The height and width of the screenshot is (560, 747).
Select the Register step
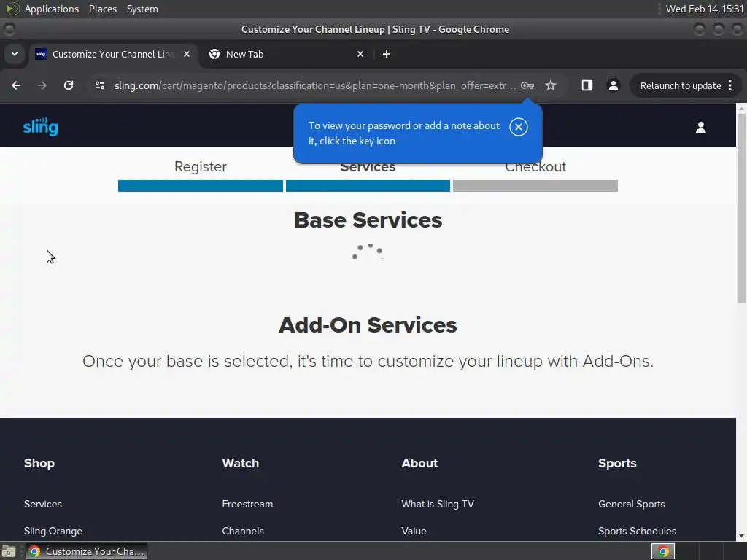point(200,167)
